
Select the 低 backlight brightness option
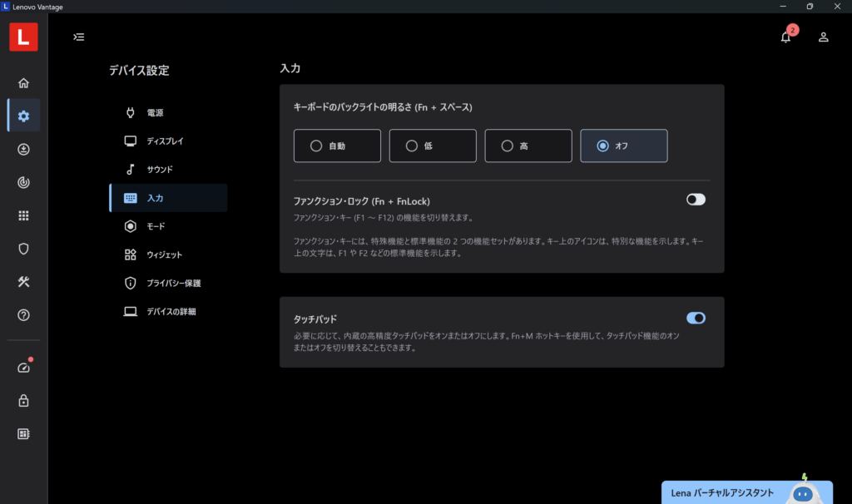[433, 146]
